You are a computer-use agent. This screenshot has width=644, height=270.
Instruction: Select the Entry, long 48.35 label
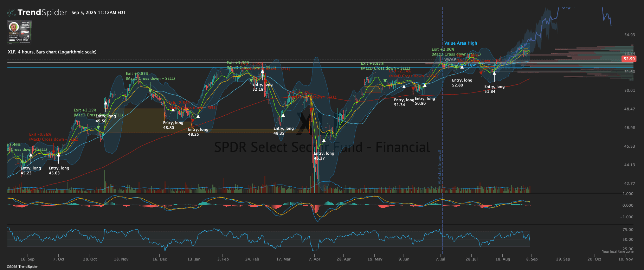284,131
